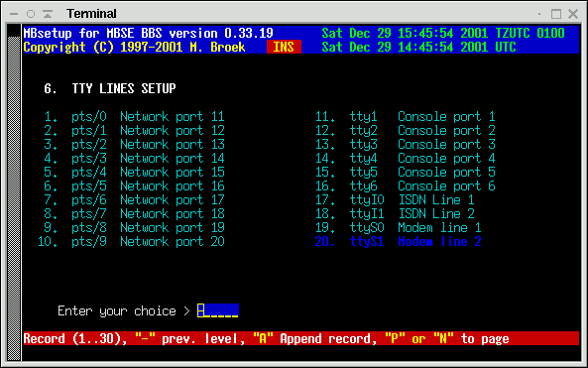Select record 5 pts/4 Network port 15
This screenshot has width=588, height=368.
pyautogui.click(x=135, y=173)
